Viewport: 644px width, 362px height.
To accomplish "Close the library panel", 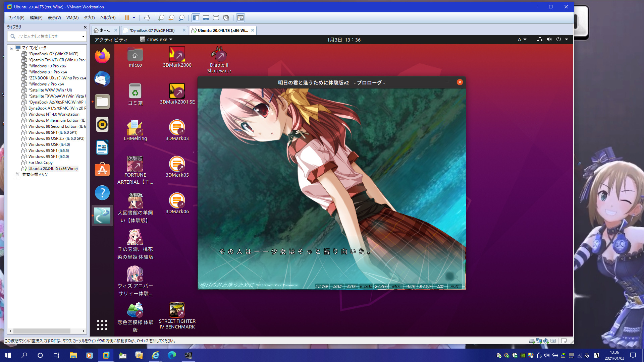I will 85,27.
